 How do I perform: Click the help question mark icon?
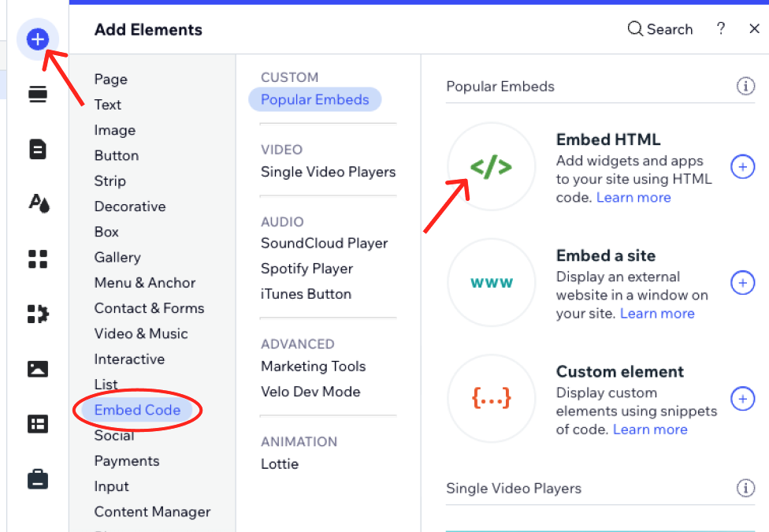[720, 29]
